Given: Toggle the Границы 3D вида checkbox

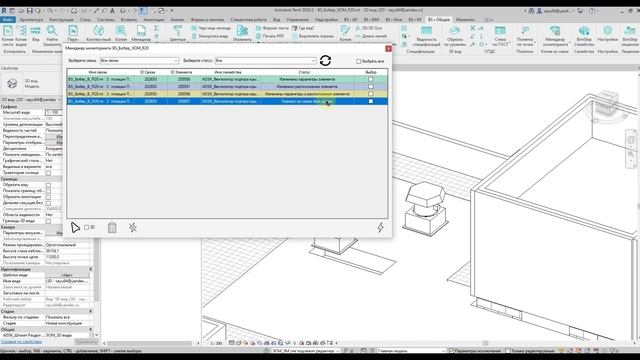Looking at the screenshot, I should (x=48, y=221).
